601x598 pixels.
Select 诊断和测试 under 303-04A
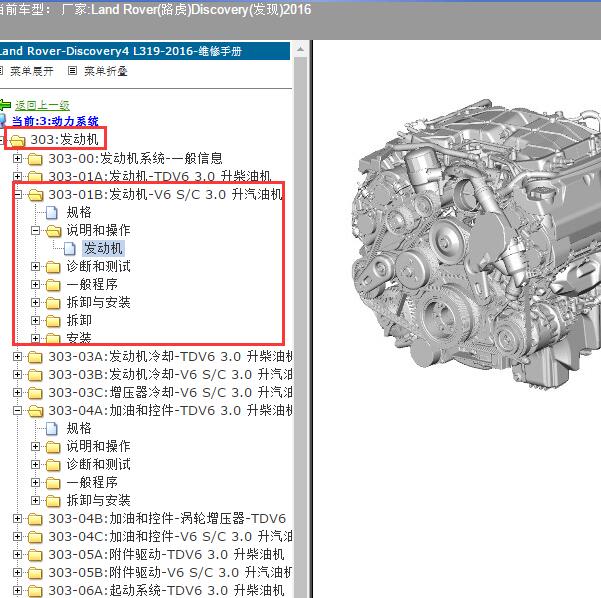(x=99, y=465)
